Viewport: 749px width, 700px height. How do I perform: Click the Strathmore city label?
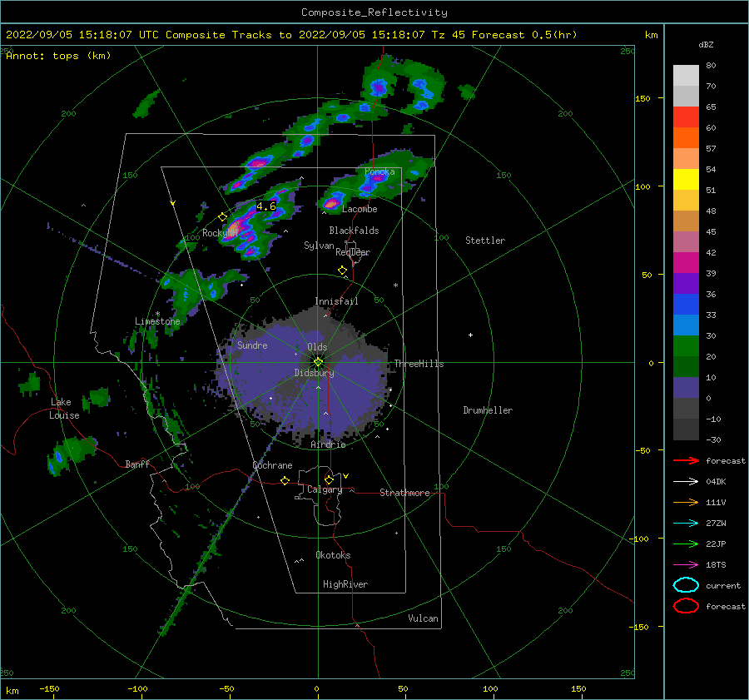click(x=404, y=493)
